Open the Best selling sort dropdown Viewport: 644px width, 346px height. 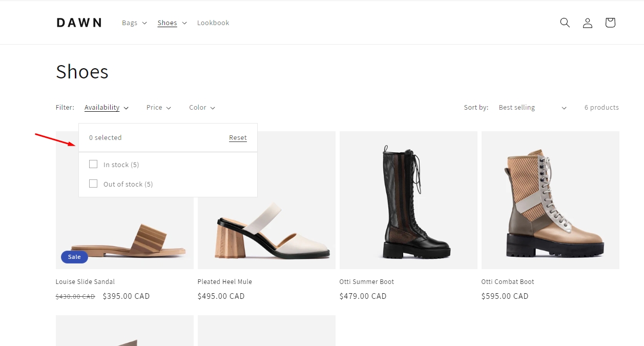(532, 108)
